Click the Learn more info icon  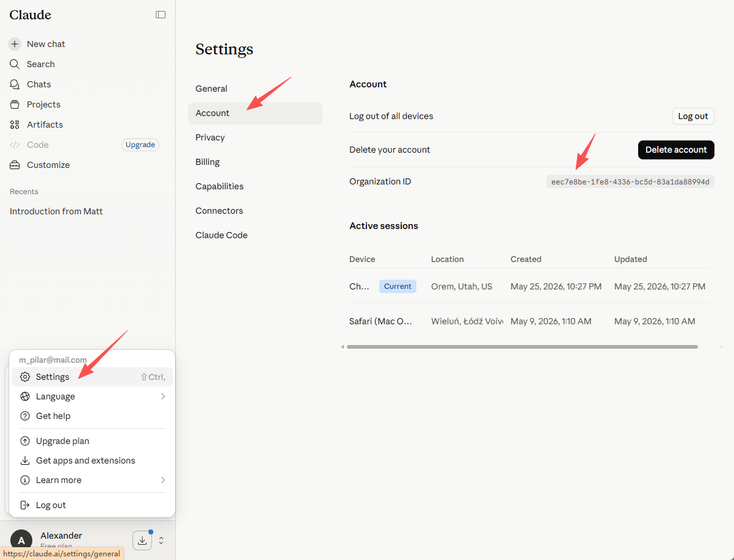(x=25, y=480)
